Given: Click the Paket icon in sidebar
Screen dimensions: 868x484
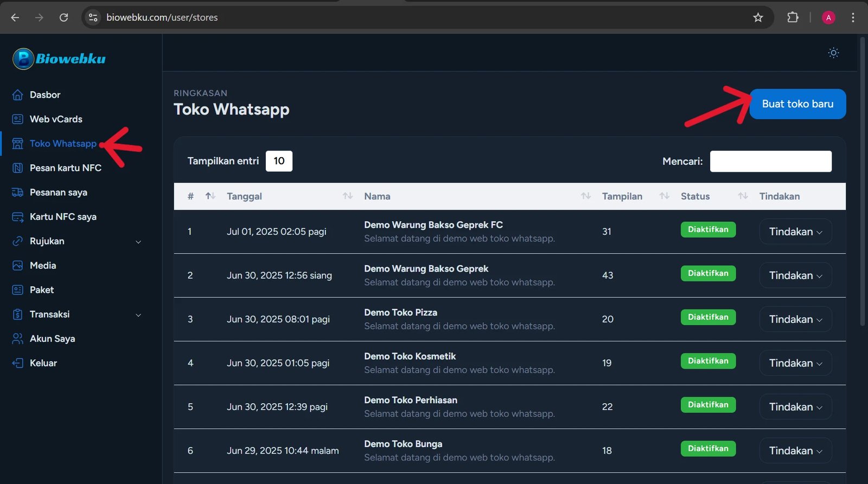Looking at the screenshot, I should tap(17, 290).
